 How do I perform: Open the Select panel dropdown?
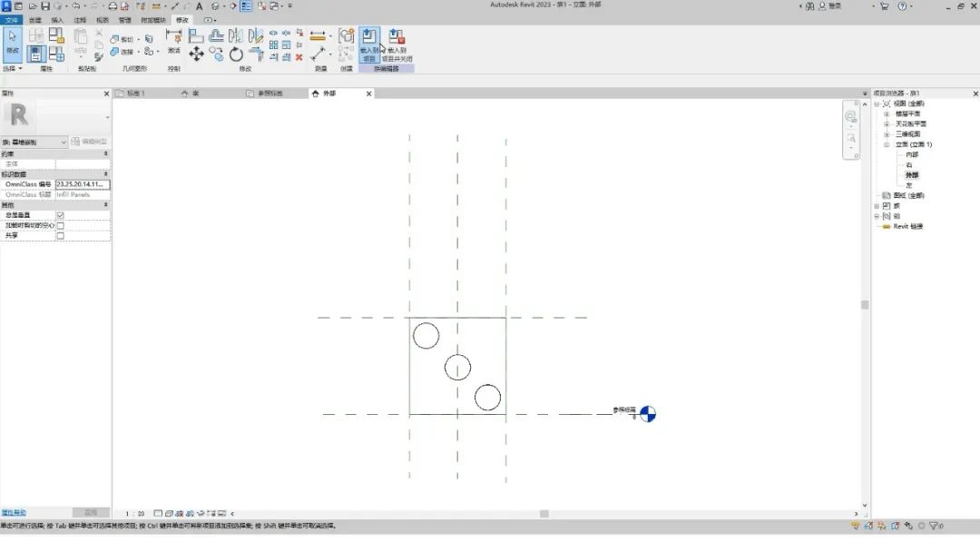[x=13, y=69]
